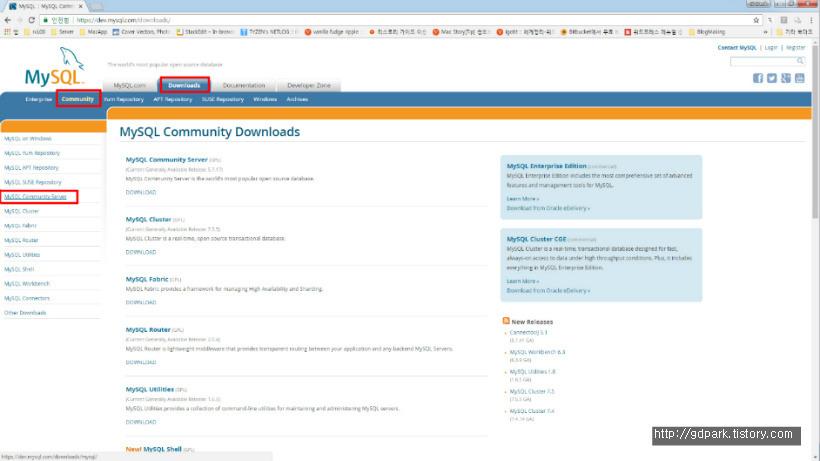Click into the site search field
Viewport: 820px width, 461px height.
click(x=763, y=61)
